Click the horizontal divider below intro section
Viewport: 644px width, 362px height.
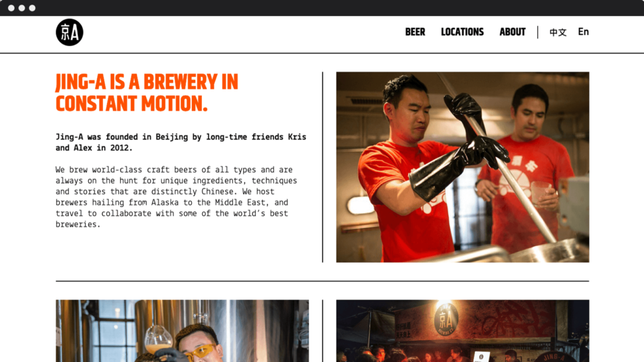[x=323, y=281]
